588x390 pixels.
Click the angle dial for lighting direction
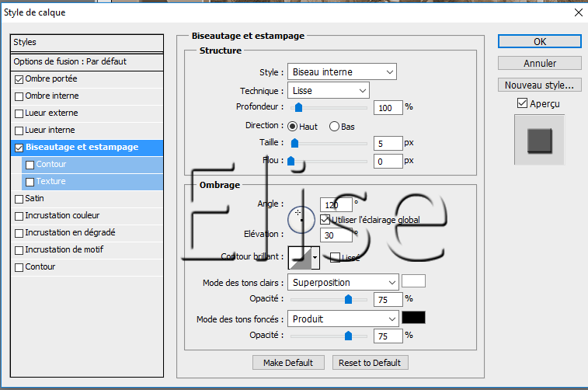point(301,218)
